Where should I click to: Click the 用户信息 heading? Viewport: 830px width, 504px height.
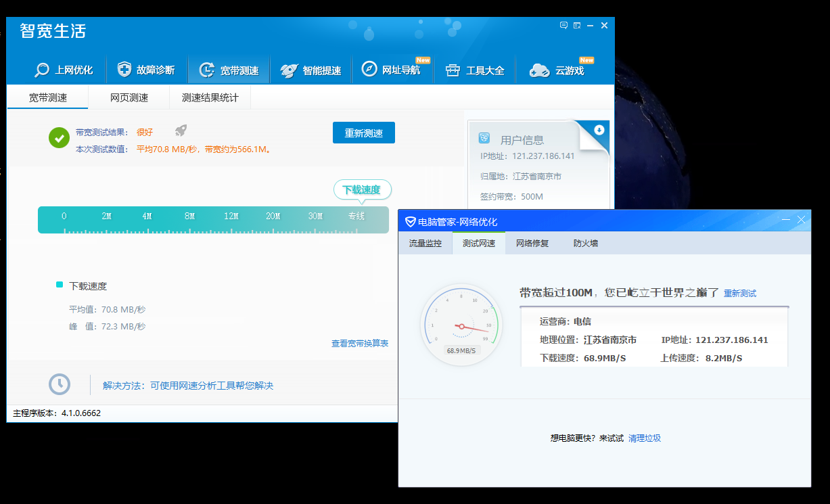tap(522, 140)
